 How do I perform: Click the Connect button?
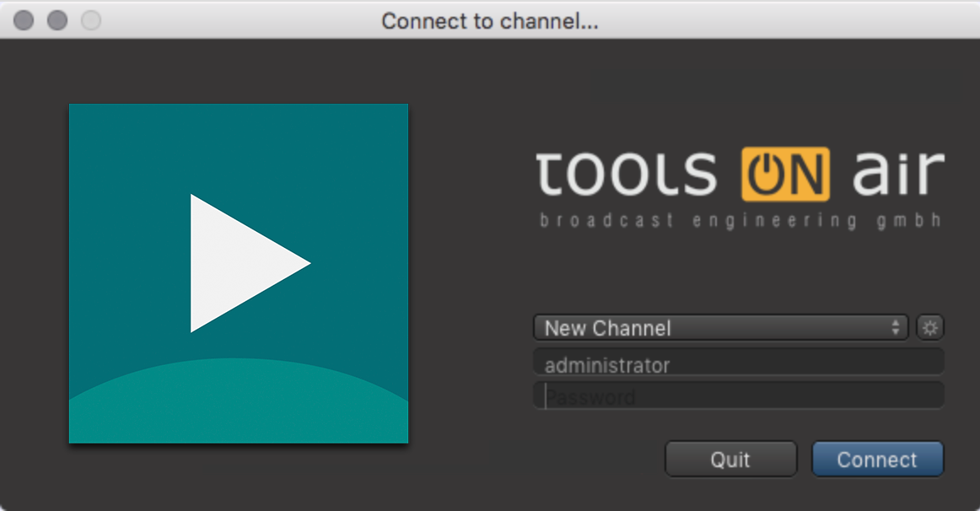coord(877,460)
